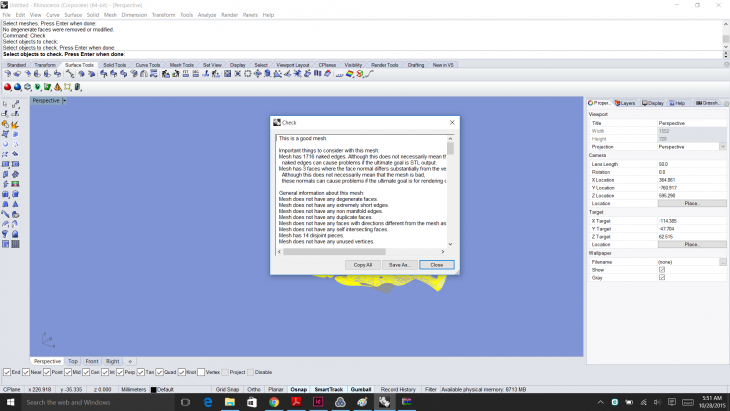Click the Lens Length value field
730x411 pixels.
point(690,163)
